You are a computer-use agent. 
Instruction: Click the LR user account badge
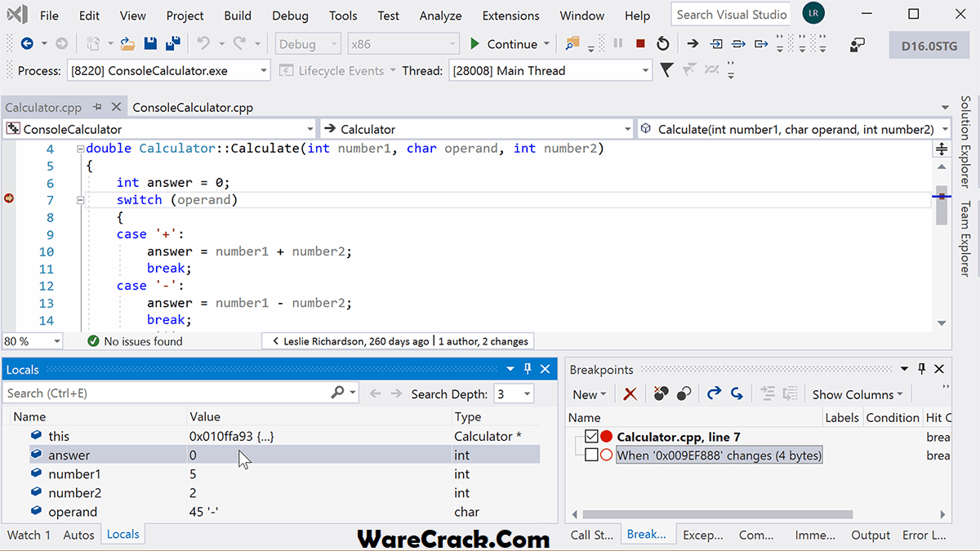[813, 14]
